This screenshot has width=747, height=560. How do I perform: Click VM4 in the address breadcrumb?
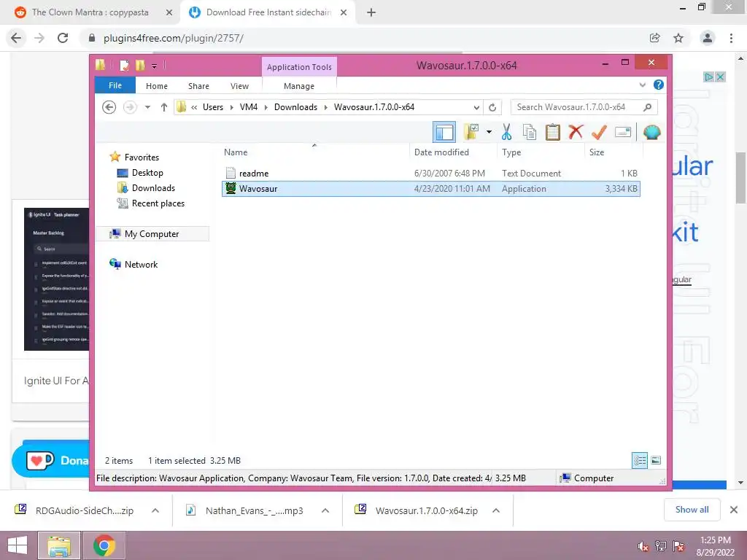click(249, 107)
